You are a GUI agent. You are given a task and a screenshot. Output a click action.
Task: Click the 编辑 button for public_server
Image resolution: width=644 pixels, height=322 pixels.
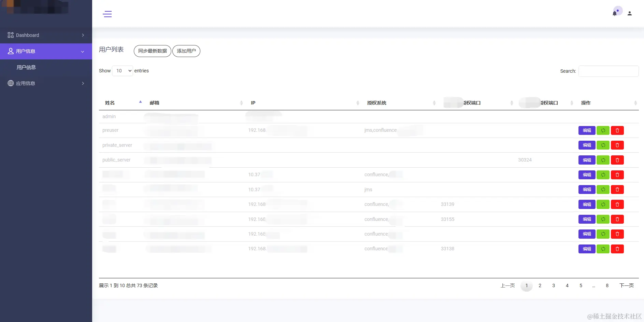[x=587, y=160]
